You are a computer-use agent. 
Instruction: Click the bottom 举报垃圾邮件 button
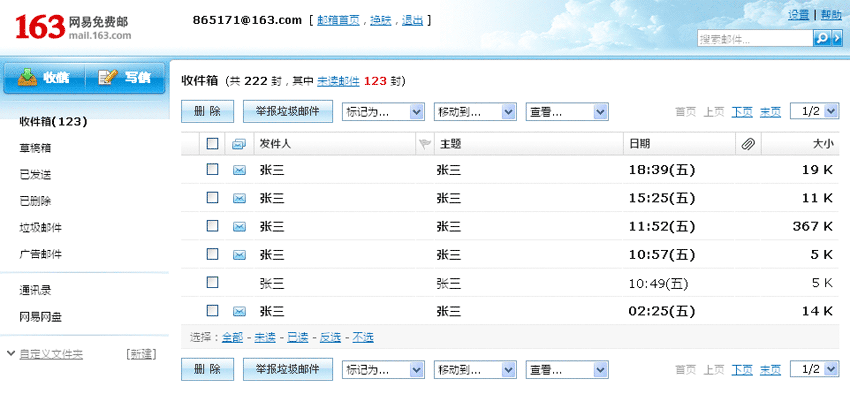click(x=288, y=370)
